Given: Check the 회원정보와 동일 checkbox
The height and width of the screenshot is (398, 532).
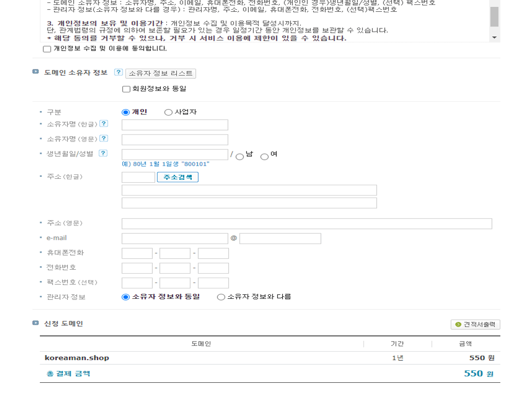Looking at the screenshot, I should click(126, 89).
